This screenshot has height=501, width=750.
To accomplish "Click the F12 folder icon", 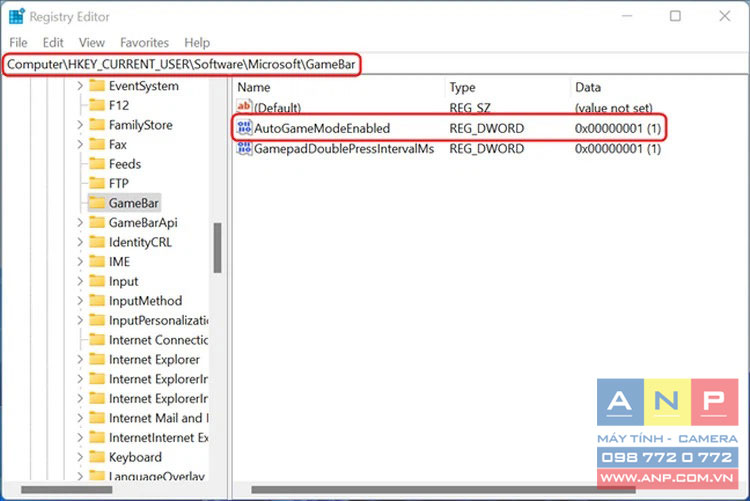I will tap(97, 105).
